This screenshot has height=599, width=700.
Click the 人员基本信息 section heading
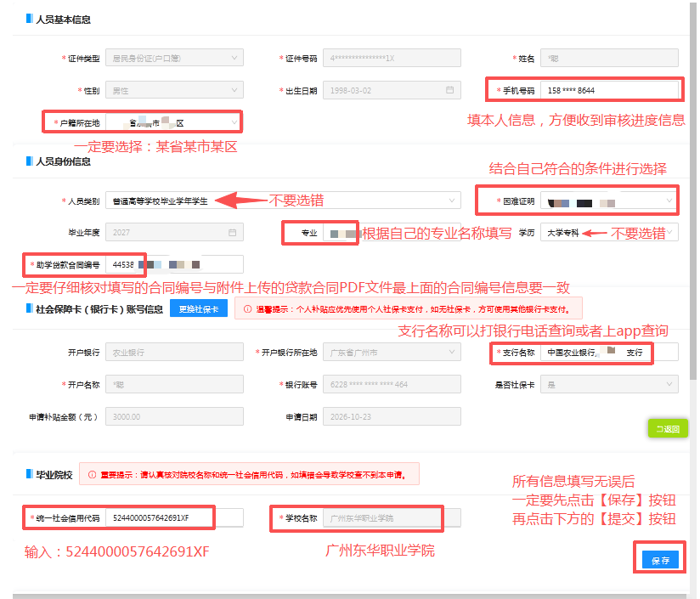pyautogui.click(x=63, y=20)
